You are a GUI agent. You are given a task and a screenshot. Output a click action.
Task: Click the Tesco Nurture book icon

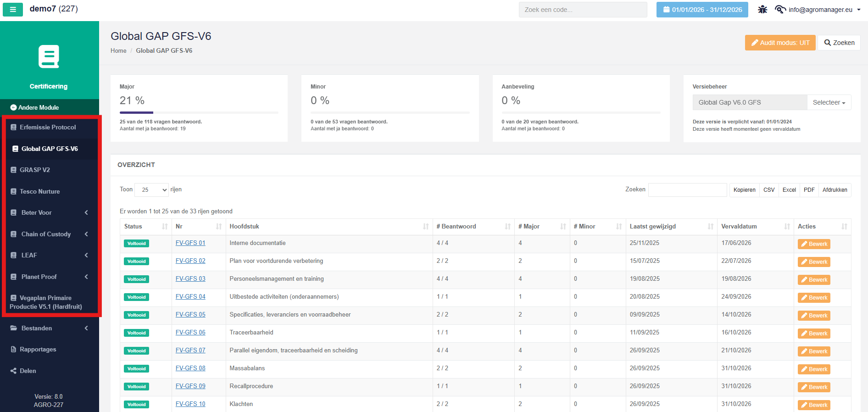(14, 191)
